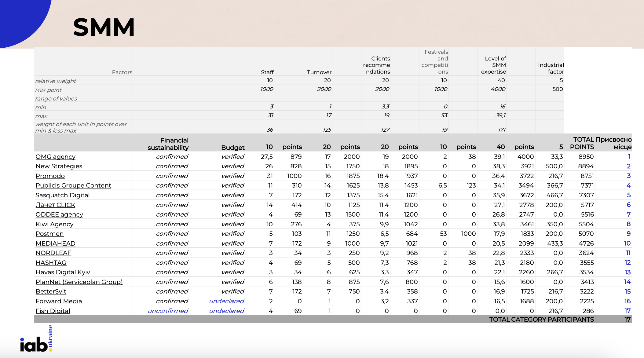Viewport: 644px width, 358px height.
Task: Open the ODDEE agency link
Action: pyautogui.click(x=59, y=214)
